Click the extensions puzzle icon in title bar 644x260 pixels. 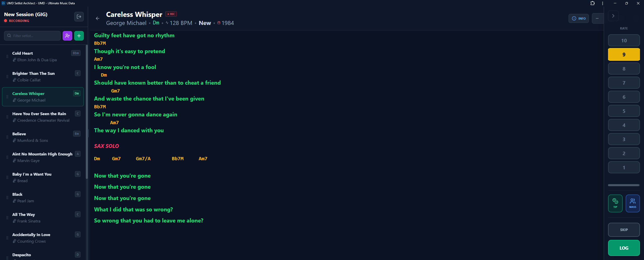click(592, 3)
